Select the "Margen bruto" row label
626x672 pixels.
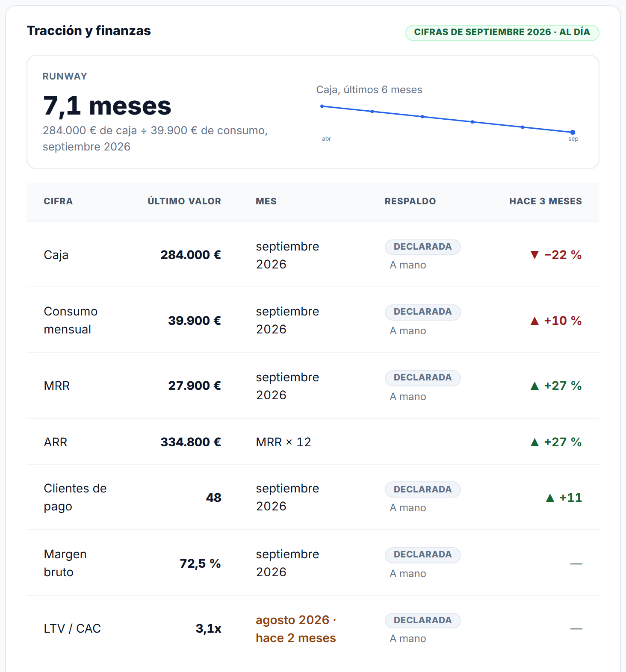[65, 563]
